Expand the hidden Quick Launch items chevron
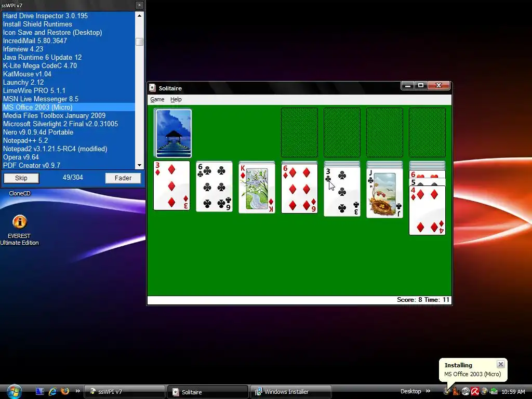 [78, 391]
